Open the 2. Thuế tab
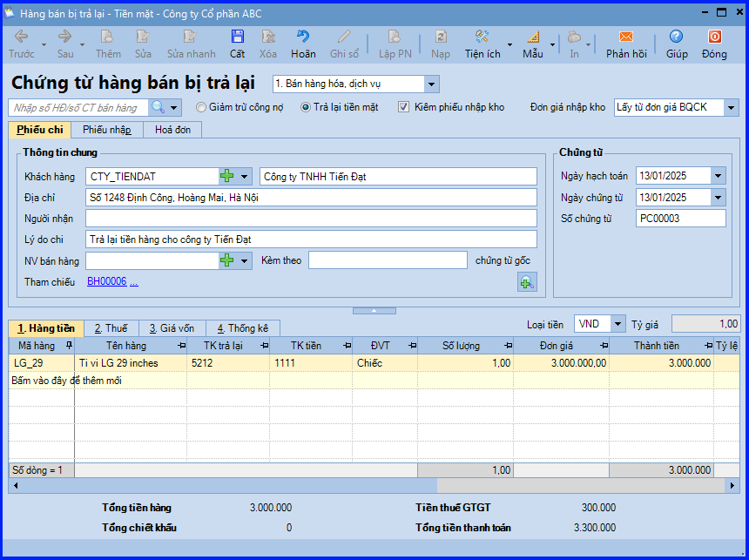The width and height of the screenshot is (749, 560). tap(111, 328)
